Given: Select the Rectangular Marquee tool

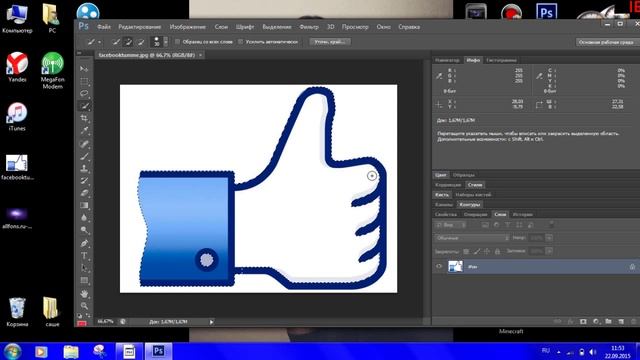Looking at the screenshot, I should coord(84,81).
